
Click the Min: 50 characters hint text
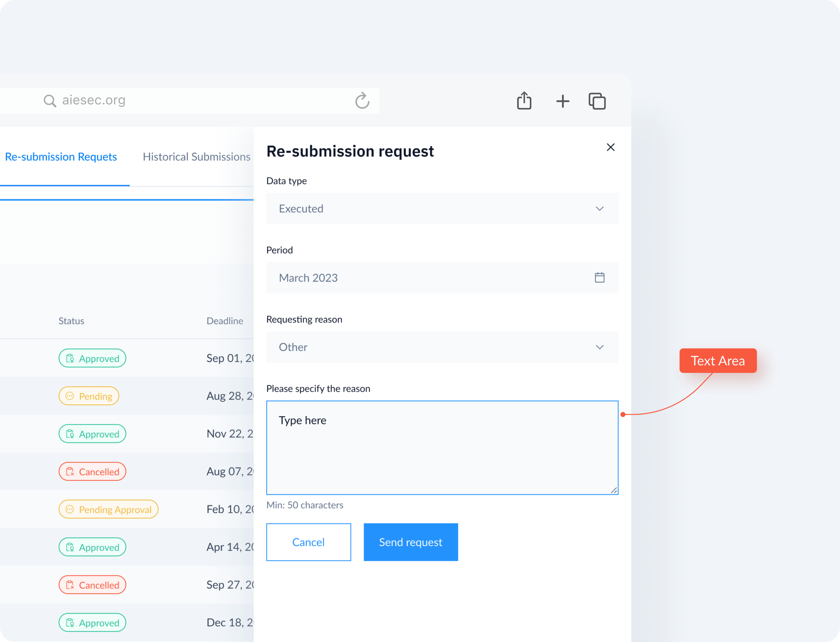click(x=305, y=505)
